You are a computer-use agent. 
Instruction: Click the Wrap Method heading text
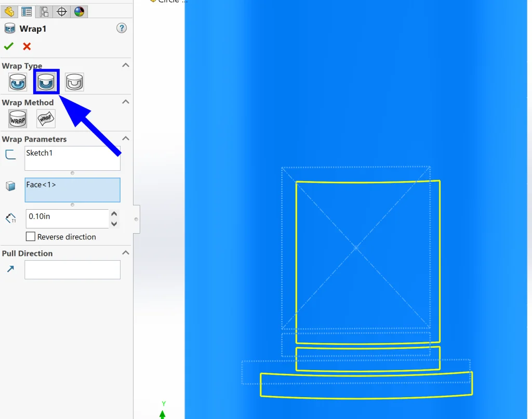click(x=28, y=102)
